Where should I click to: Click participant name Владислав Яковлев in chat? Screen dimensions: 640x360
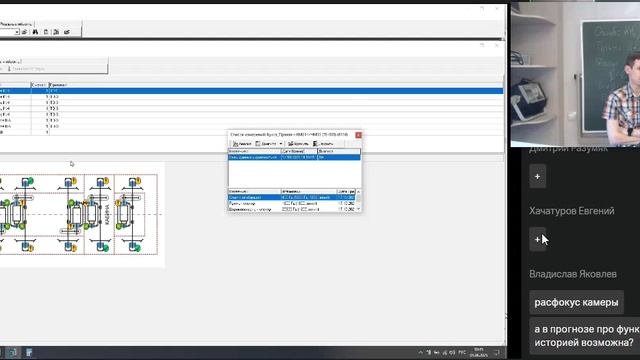click(x=573, y=274)
